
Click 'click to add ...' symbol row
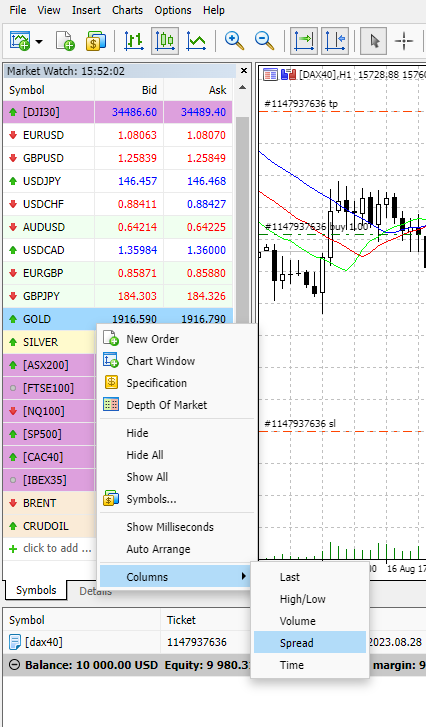click(x=50, y=548)
